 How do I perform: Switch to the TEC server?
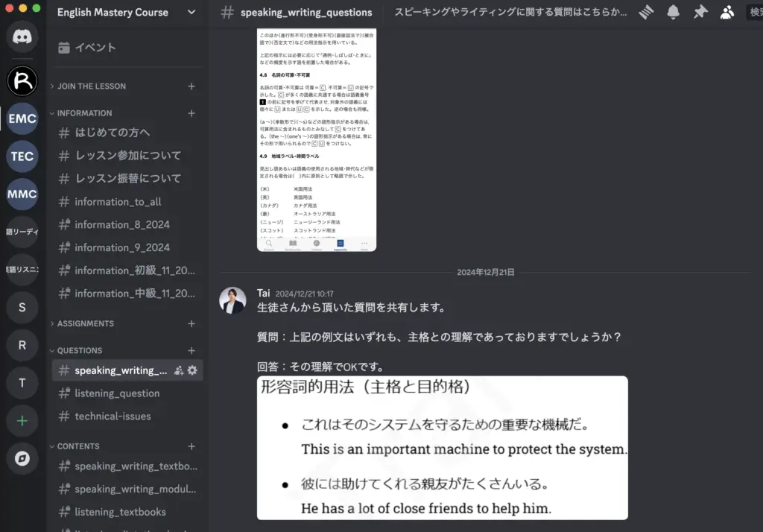pyautogui.click(x=22, y=156)
